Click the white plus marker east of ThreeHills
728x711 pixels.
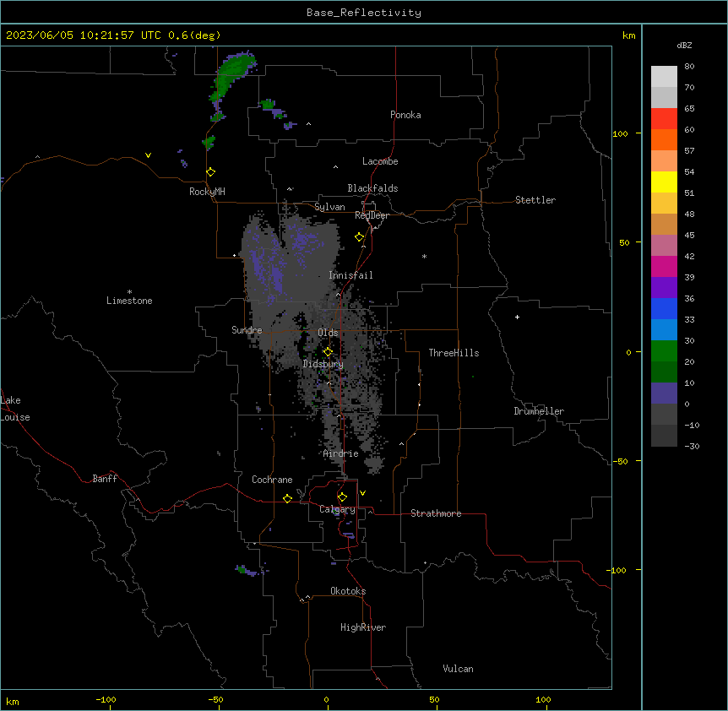click(517, 317)
